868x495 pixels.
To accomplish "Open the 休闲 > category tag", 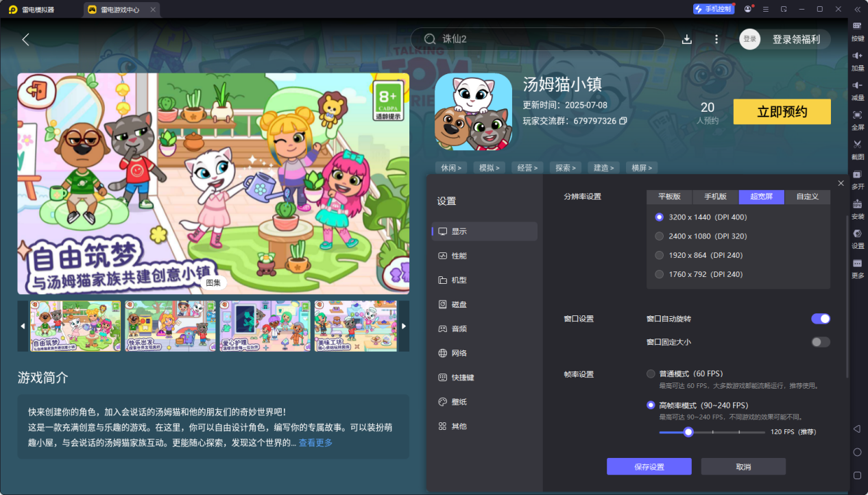I will coord(451,167).
